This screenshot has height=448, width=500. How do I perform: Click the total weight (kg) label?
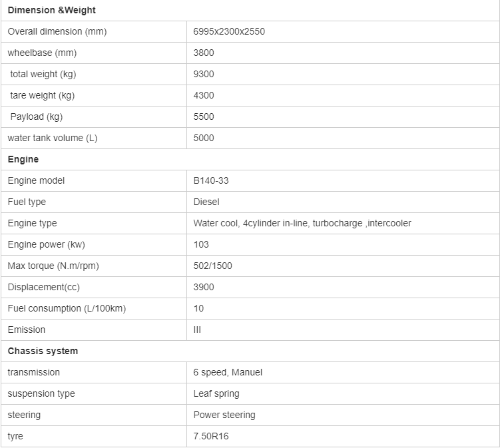[43, 74]
